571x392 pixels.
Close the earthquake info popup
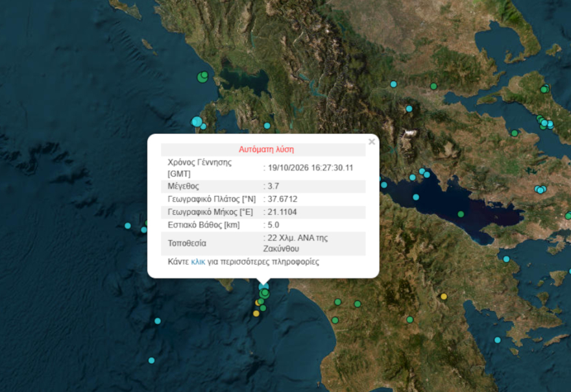(371, 141)
